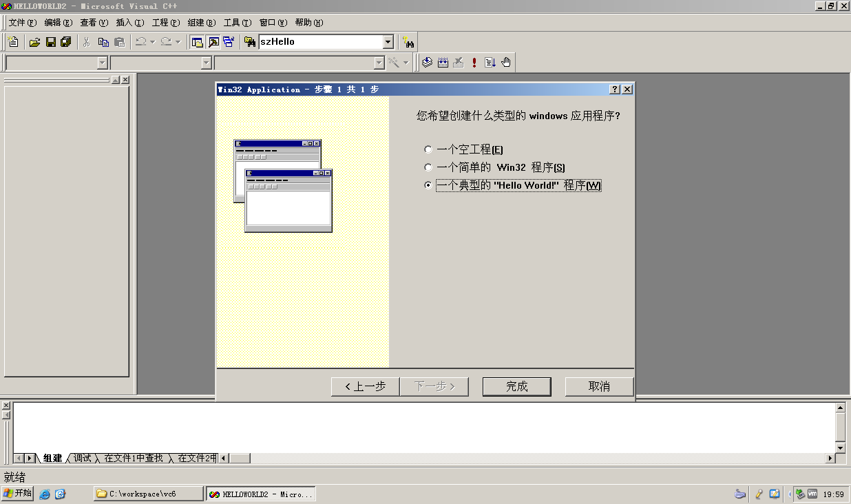Cut selection with the scissors icon
This screenshot has width=851, height=504.
click(87, 42)
